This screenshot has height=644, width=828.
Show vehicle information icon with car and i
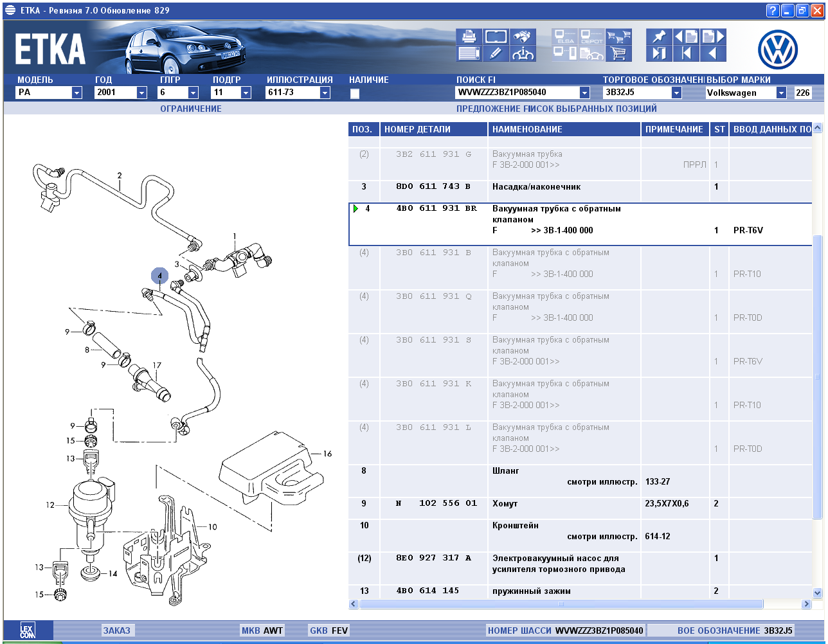(523, 53)
